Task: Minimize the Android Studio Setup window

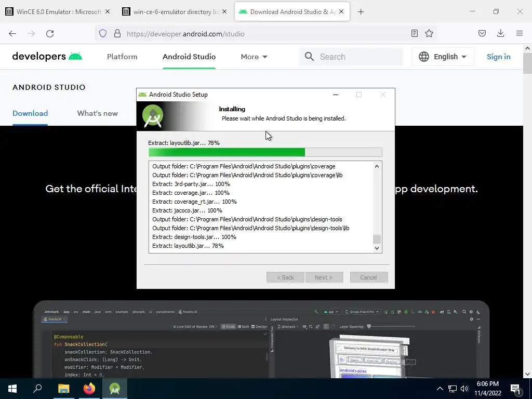Action: 336,95
